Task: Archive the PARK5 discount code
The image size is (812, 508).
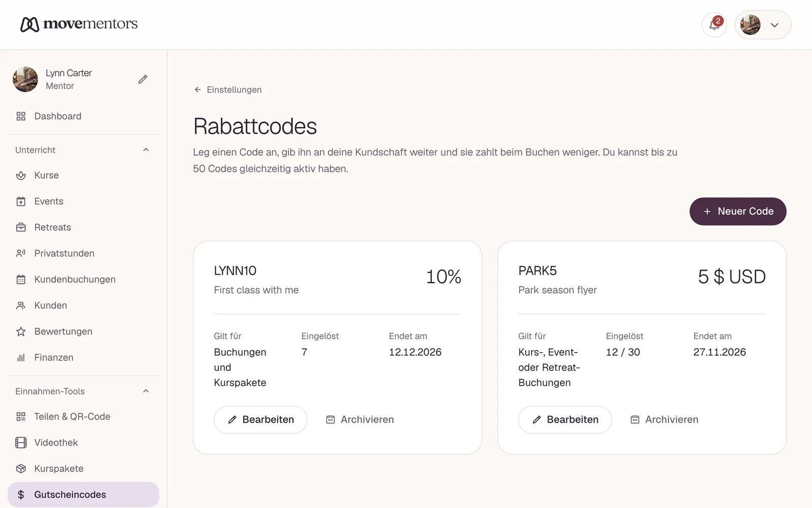Action: click(664, 420)
